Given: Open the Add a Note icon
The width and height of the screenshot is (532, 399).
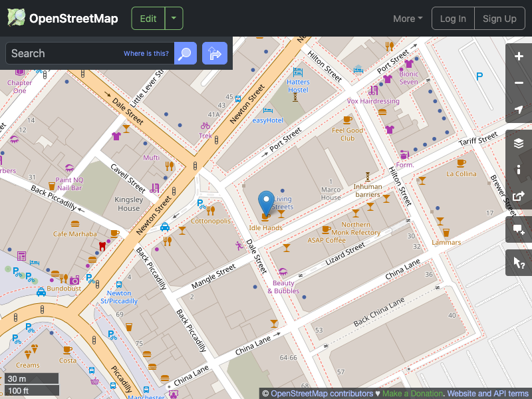Looking at the screenshot, I should [519, 229].
